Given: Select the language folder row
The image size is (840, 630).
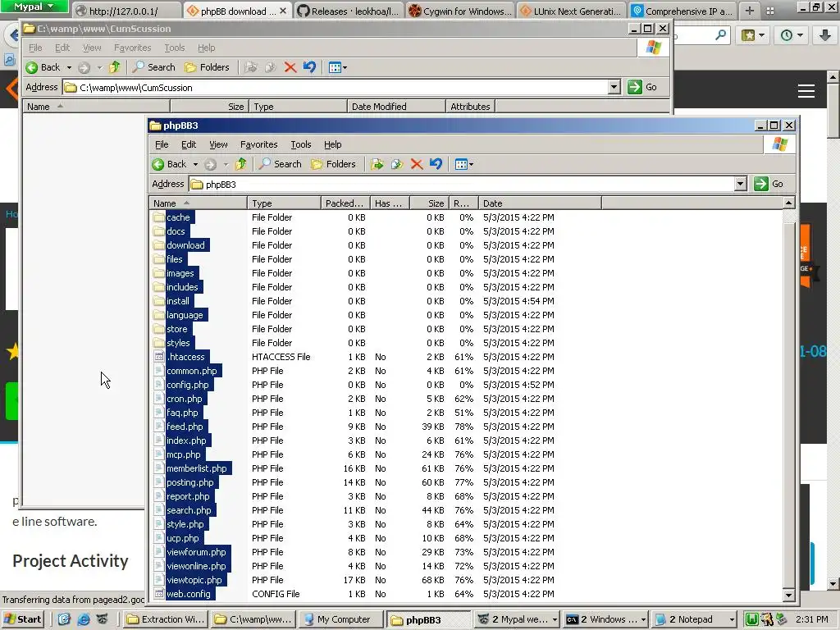Looking at the screenshot, I should (x=354, y=314).
